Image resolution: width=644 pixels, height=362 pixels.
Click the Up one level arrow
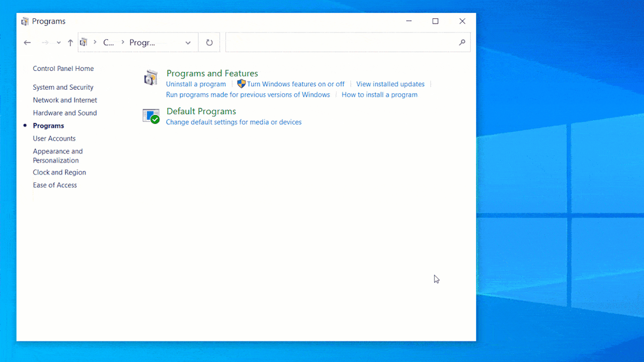[70, 42]
